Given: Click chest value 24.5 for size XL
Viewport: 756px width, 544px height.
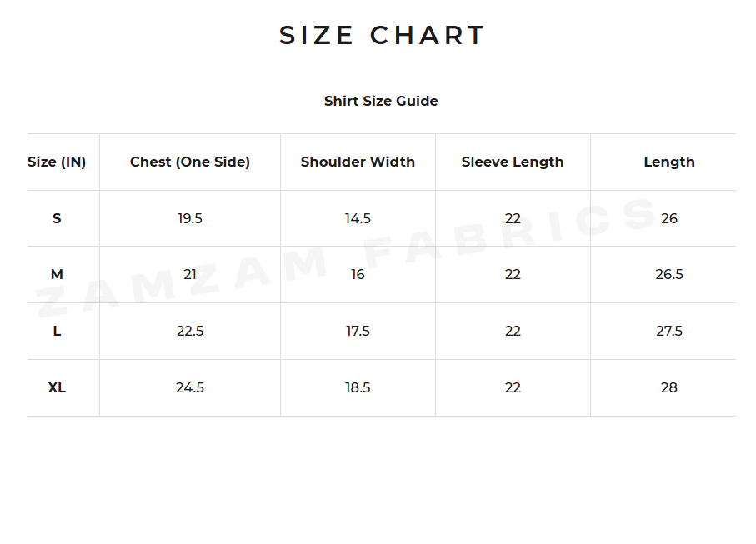Looking at the screenshot, I should click(190, 387).
